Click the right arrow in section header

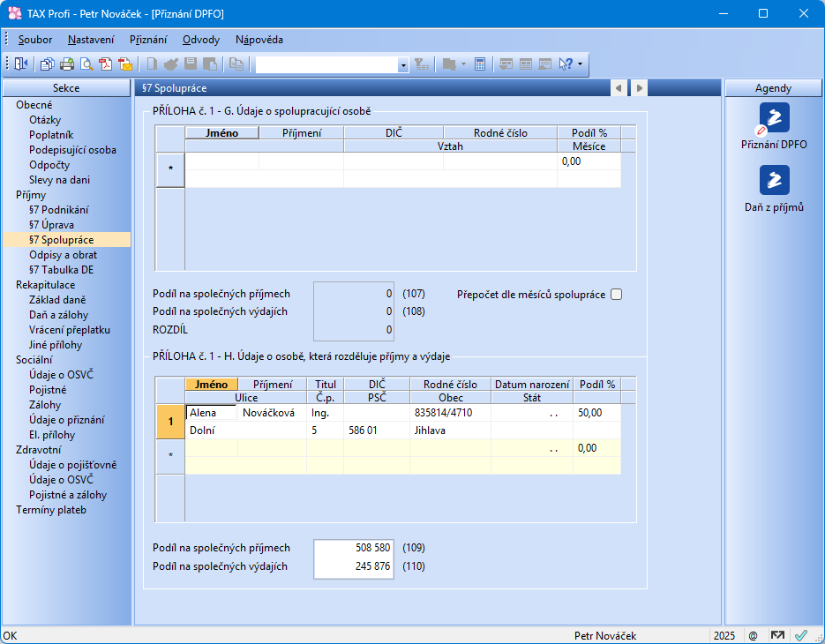coord(640,88)
